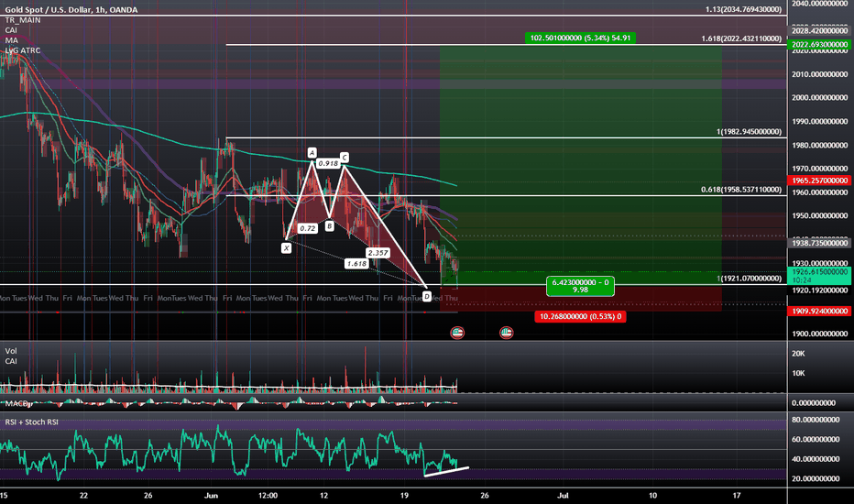Click the 0.72 pattern ratio label

(308, 228)
